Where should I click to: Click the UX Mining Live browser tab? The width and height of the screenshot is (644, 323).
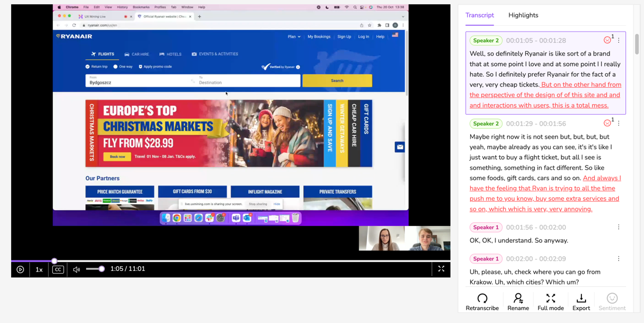[x=105, y=16]
